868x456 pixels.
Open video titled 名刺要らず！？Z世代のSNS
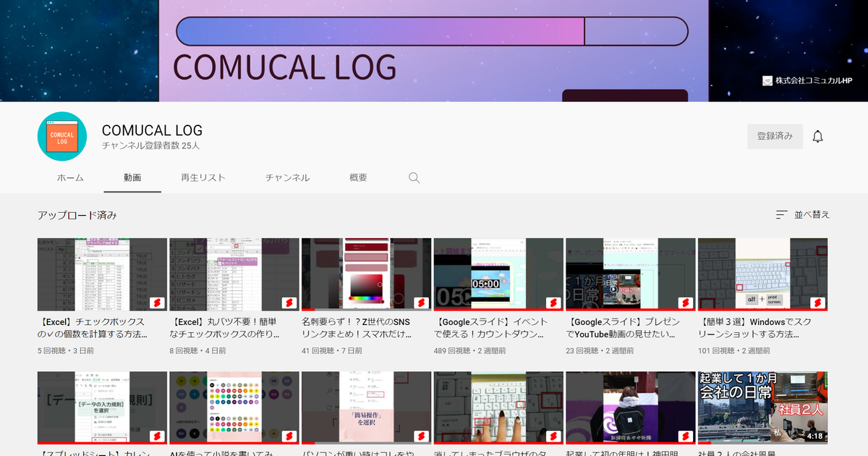[357, 328]
